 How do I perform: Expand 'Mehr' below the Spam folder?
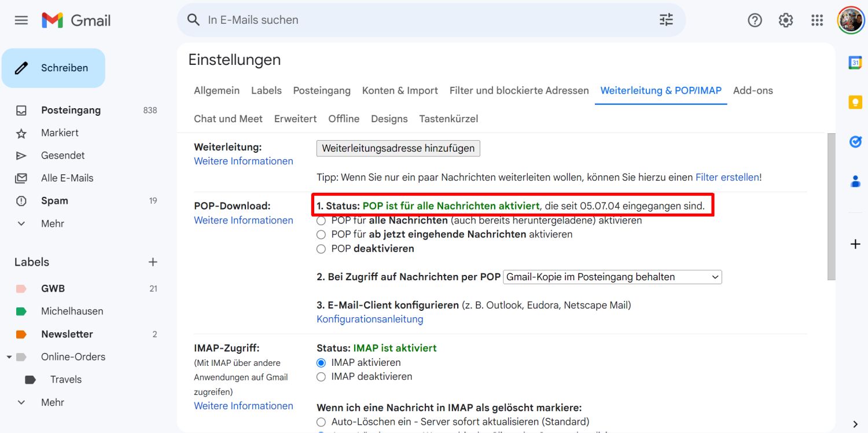coord(21,223)
